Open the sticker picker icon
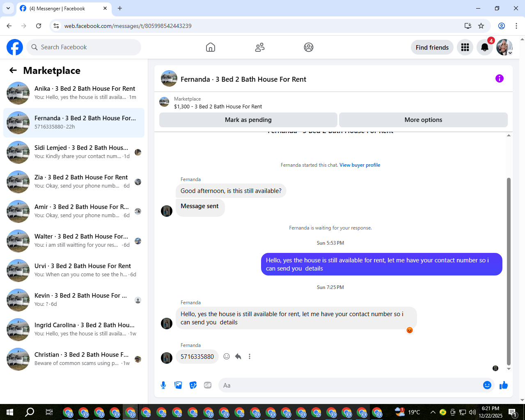 193,385
